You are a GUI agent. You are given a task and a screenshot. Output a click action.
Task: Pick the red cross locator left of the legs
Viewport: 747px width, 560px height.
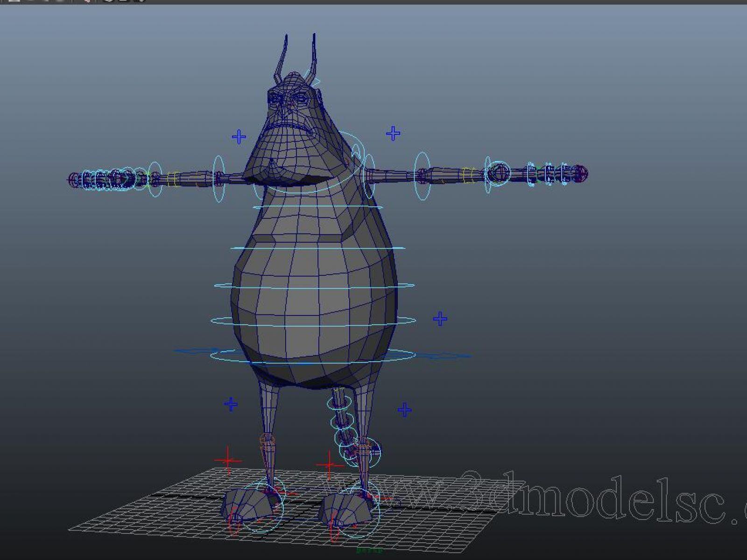(228, 461)
